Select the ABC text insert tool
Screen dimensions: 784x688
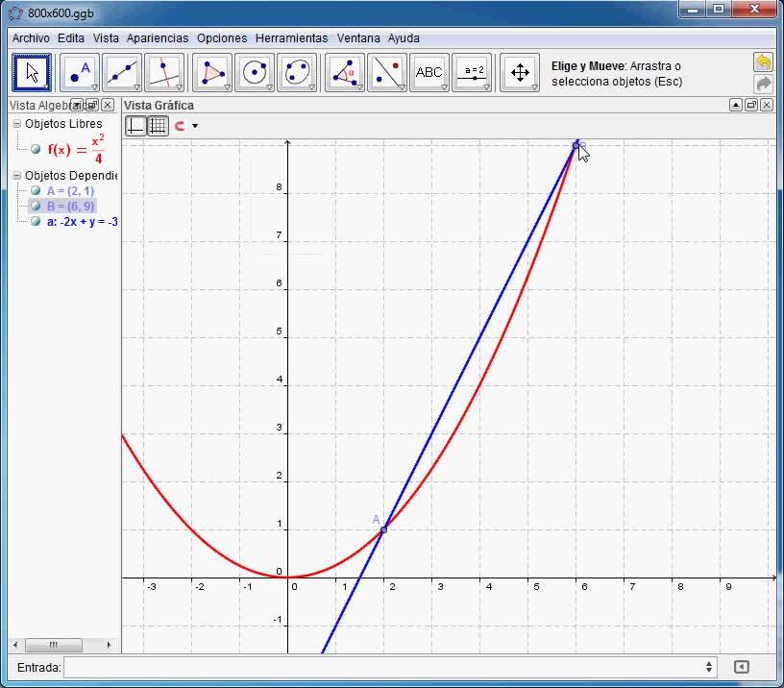click(429, 72)
